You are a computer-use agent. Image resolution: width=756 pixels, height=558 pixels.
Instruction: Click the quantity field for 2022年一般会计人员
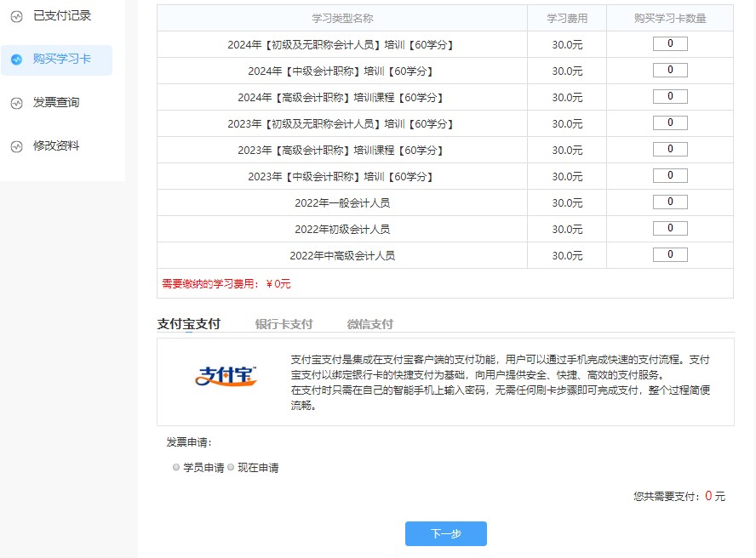[669, 202]
